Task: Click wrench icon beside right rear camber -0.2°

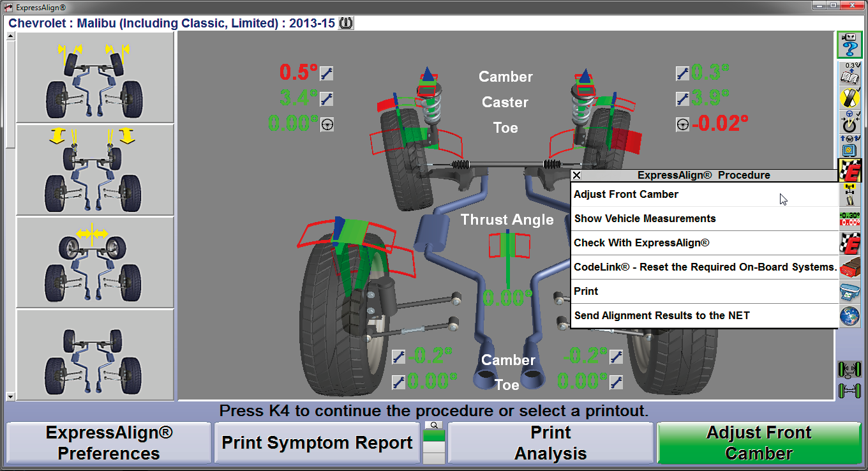Action: tap(616, 356)
